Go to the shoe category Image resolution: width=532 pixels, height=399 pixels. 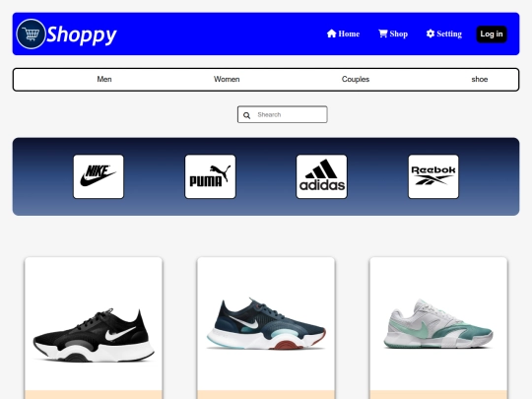click(x=480, y=79)
